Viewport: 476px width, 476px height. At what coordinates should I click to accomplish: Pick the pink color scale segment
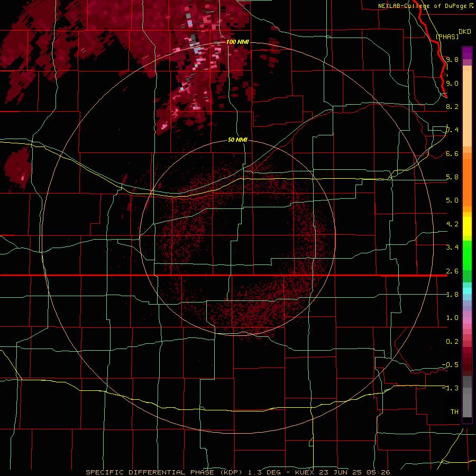(x=467, y=320)
